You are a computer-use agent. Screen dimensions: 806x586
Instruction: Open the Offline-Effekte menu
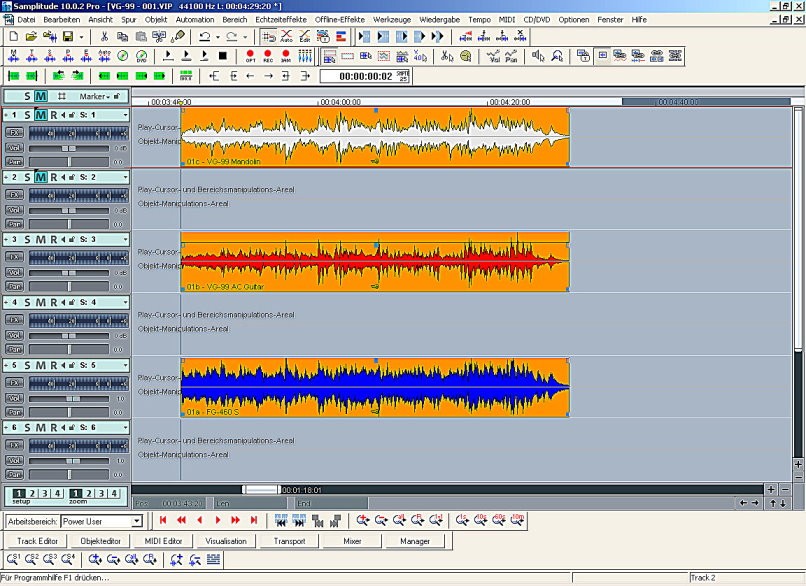pos(340,20)
